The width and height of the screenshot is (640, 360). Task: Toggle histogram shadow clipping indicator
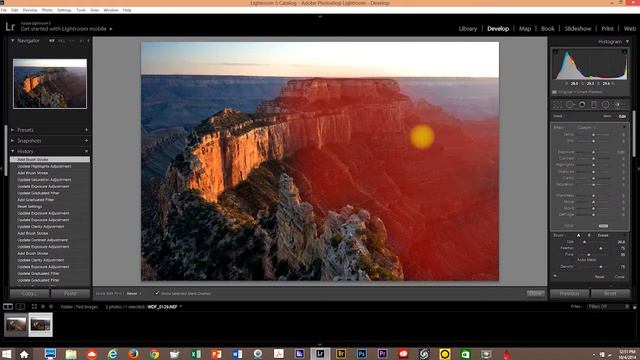(556, 52)
